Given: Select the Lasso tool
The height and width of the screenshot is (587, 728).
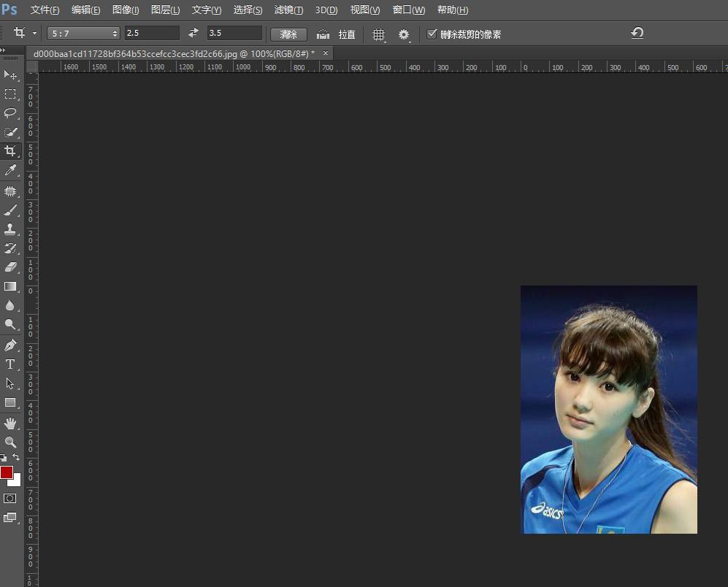Looking at the screenshot, I should click(10, 113).
